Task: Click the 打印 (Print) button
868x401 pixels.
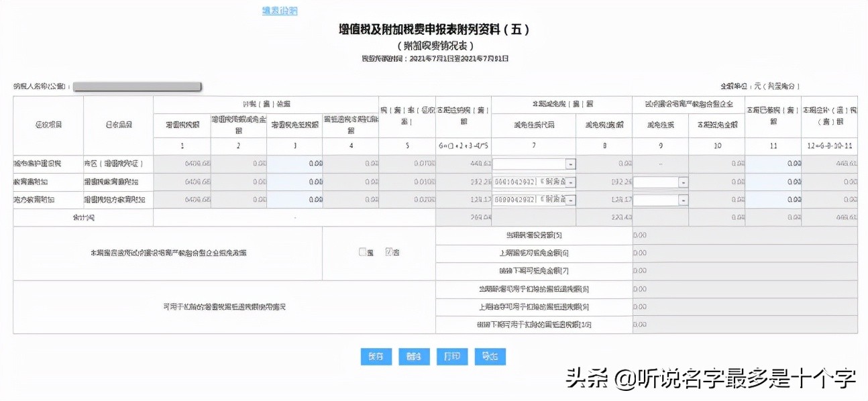Action: (x=451, y=357)
